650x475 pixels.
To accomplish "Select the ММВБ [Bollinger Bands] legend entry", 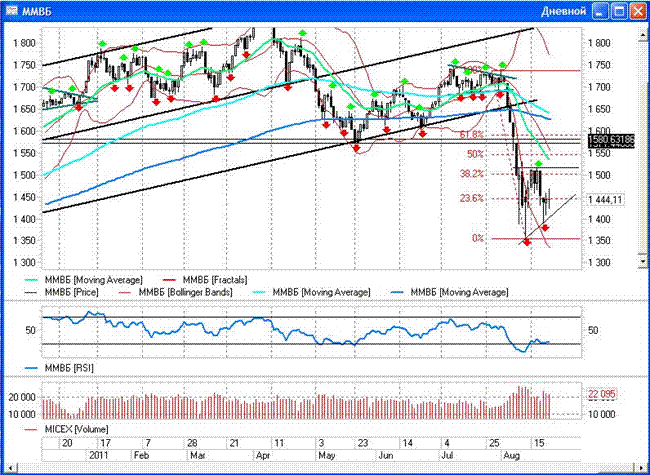I will coord(176,292).
